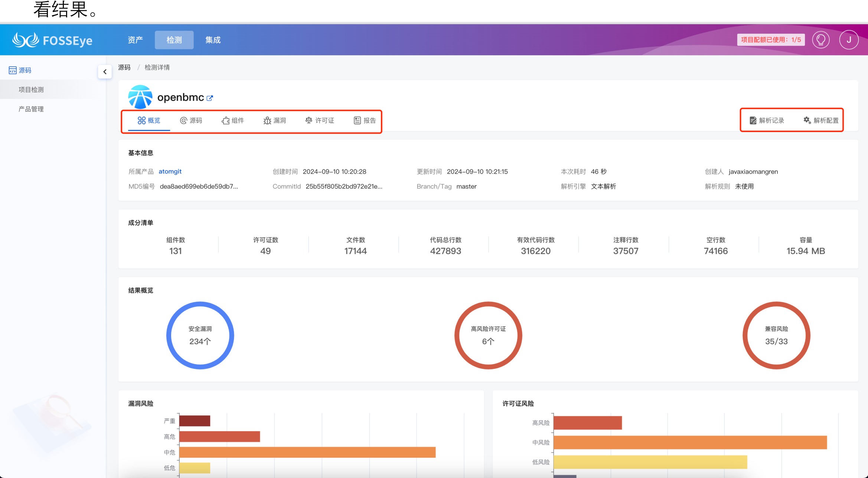
Task: Switch to the 组件 tab
Action: pyautogui.click(x=233, y=120)
